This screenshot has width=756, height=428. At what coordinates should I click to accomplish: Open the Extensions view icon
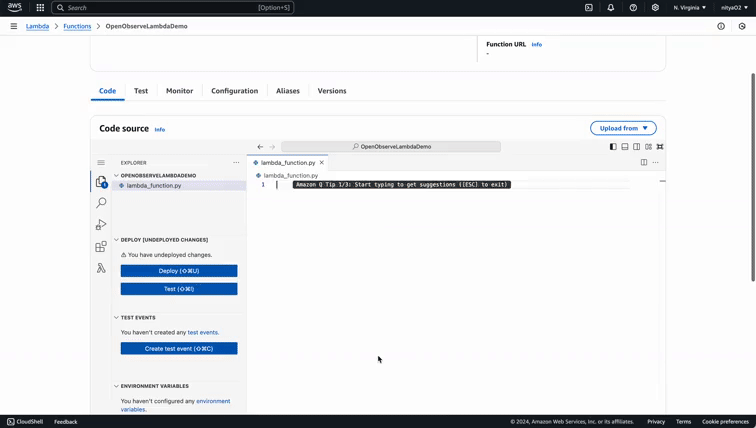pyautogui.click(x=101, y=247)
